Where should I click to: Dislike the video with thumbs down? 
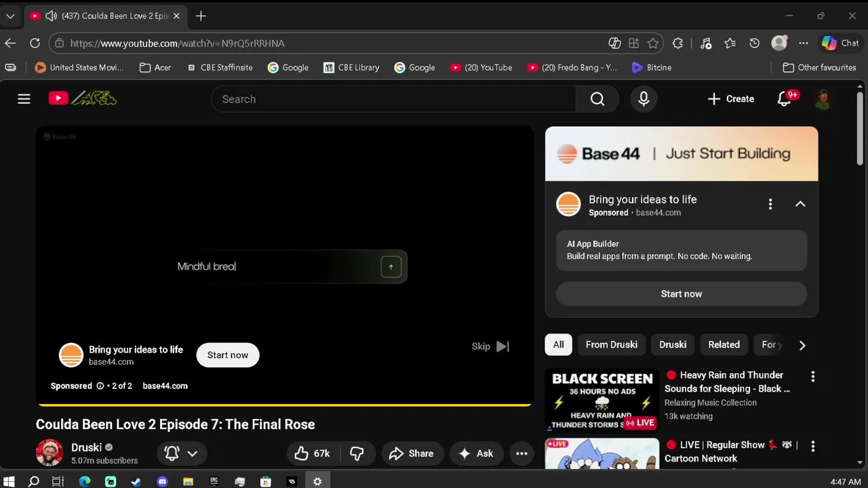357,453
